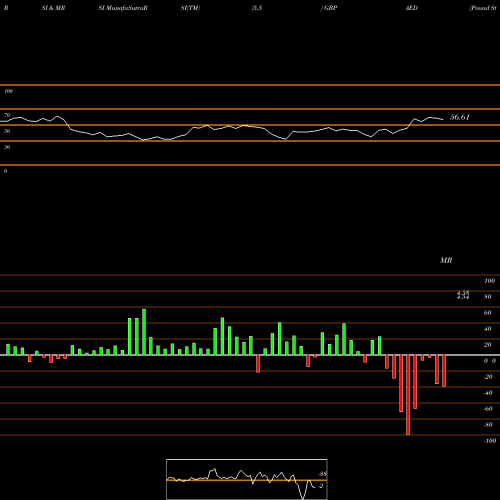The width and height of the screenshot is (500, 500).
Task: Click MR axis label -20
Action: (x=488, y=377)
